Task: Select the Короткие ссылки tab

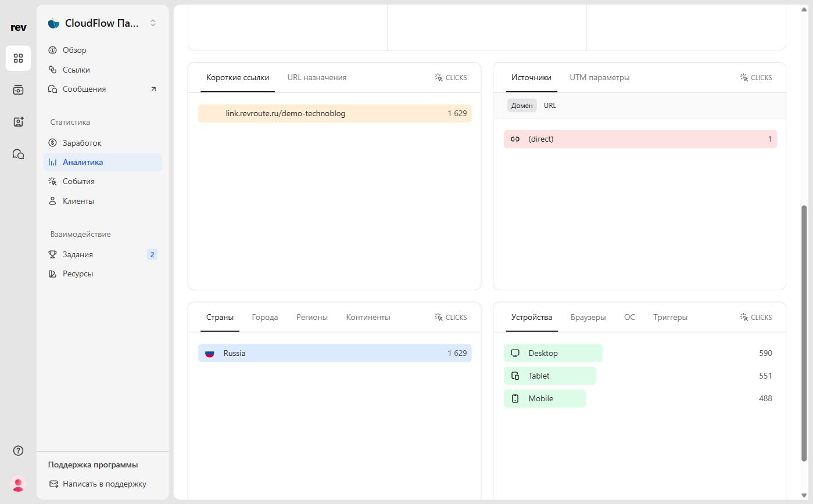Action: point(238,77)
